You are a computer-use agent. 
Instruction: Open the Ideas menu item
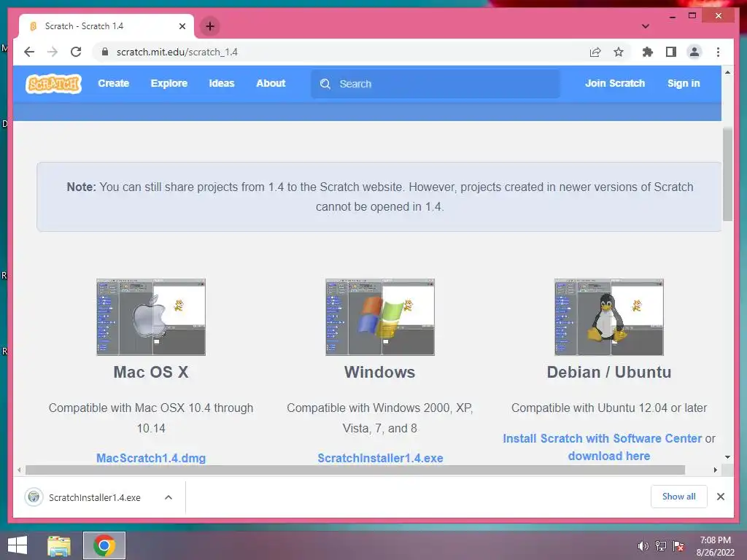coord(222,83)
